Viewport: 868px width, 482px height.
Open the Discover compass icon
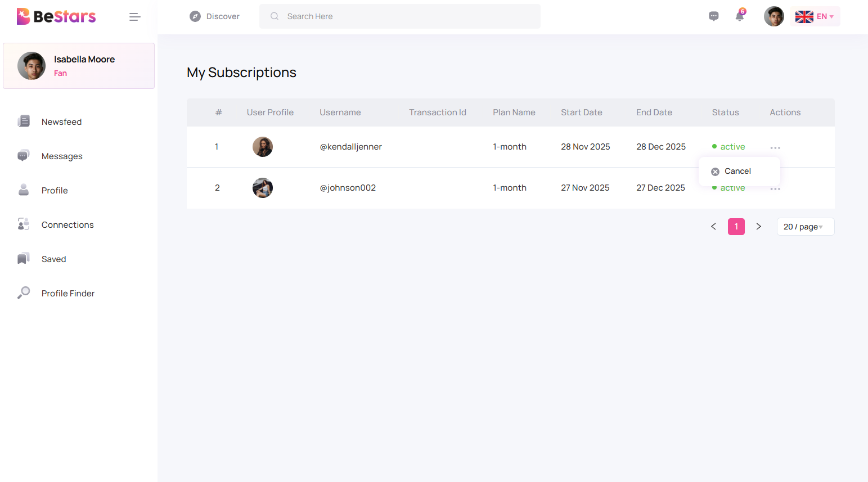click(x=195, y=16)
